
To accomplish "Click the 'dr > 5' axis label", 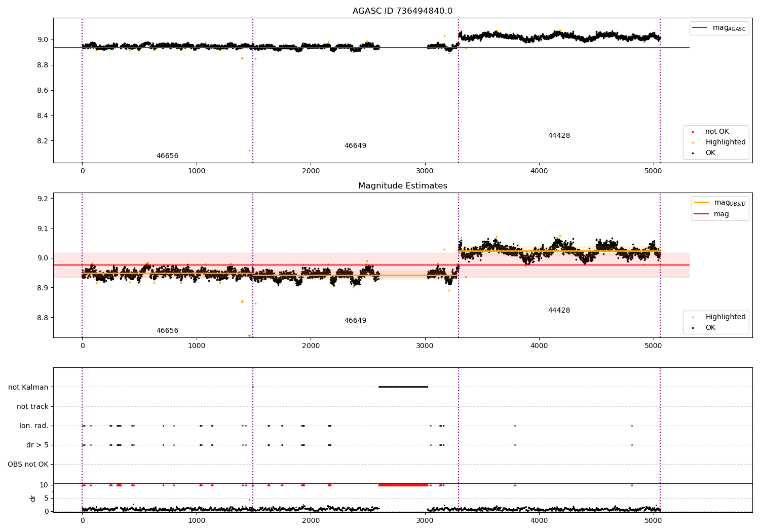I will (x=37, y=445).
